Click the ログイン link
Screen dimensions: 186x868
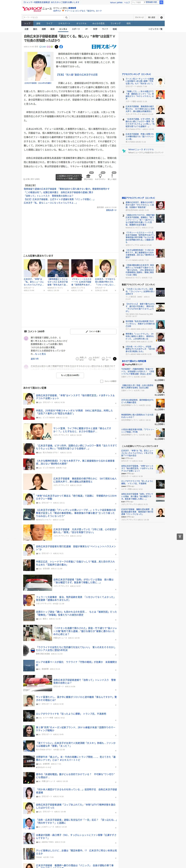pyautogui.click(x=57, y=11)
